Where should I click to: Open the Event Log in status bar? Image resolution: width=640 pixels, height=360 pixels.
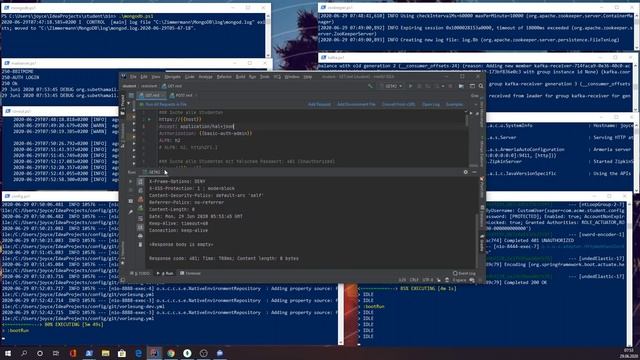click(464, 273)
